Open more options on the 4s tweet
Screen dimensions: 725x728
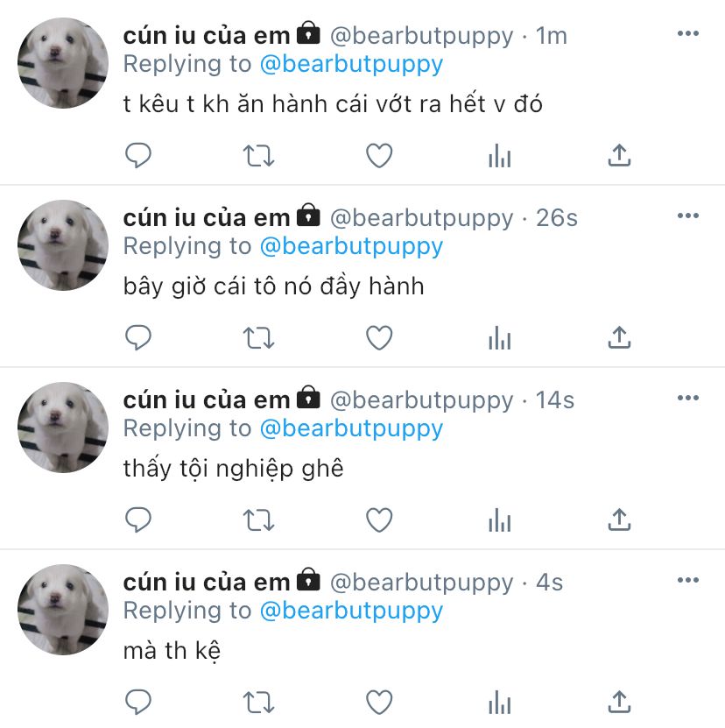point(688,580)
